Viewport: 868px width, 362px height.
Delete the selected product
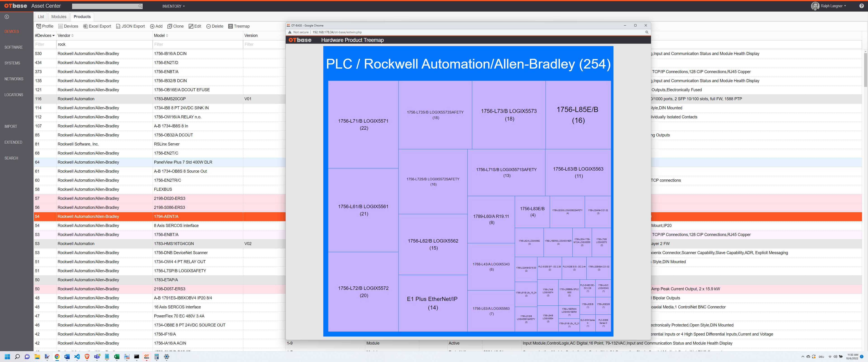pyautogui.click(x=215, y=26)
